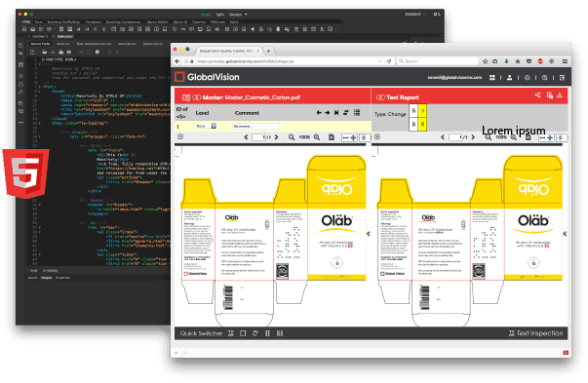Click the yellow change count cell showing 3
Image resolution: width=588 pixels, height=383 pixels.
[422, 110]
